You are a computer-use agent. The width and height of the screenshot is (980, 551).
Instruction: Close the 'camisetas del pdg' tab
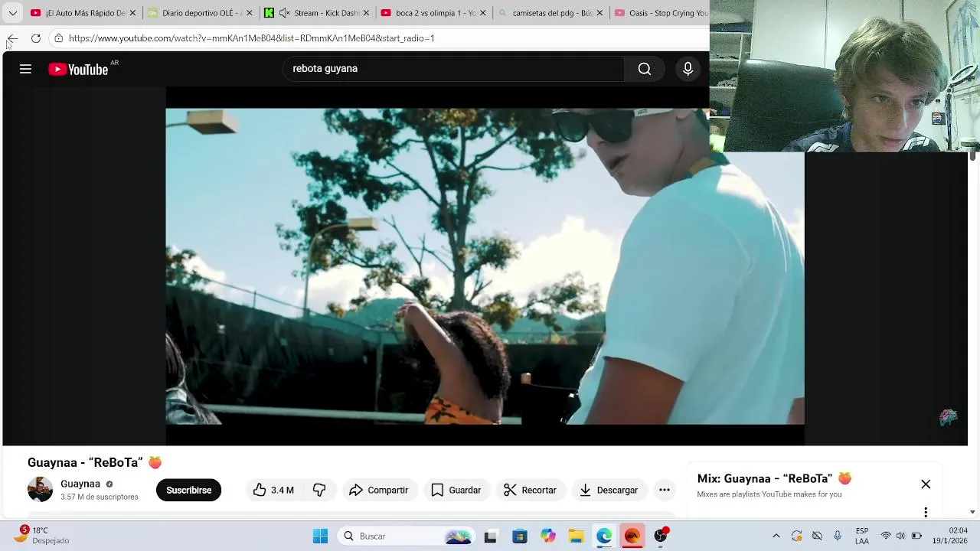(599, 13)
